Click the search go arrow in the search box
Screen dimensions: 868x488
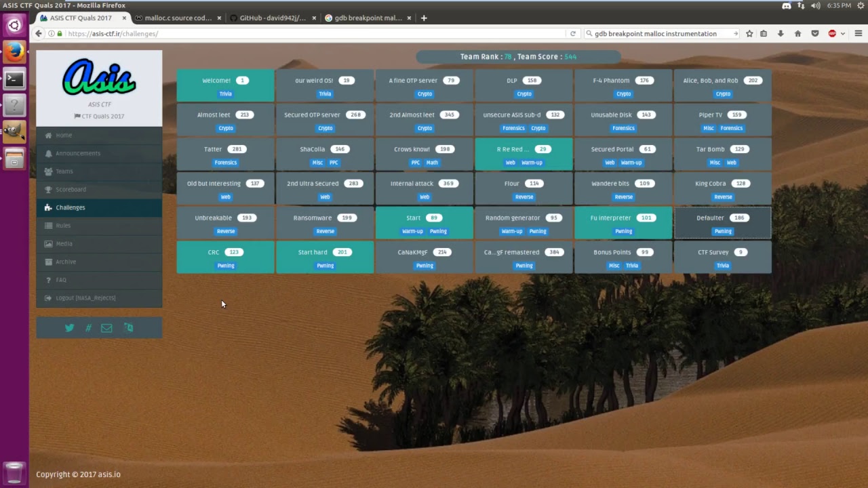click(735, 33)
